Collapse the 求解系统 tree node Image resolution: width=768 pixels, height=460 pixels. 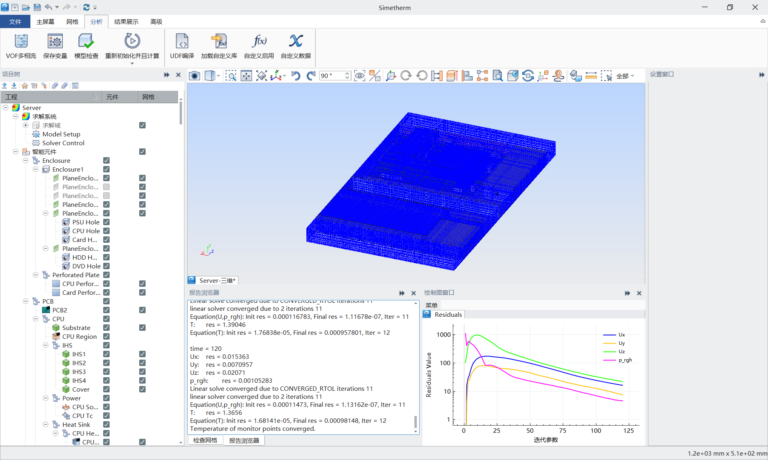[x=16, y=117]
